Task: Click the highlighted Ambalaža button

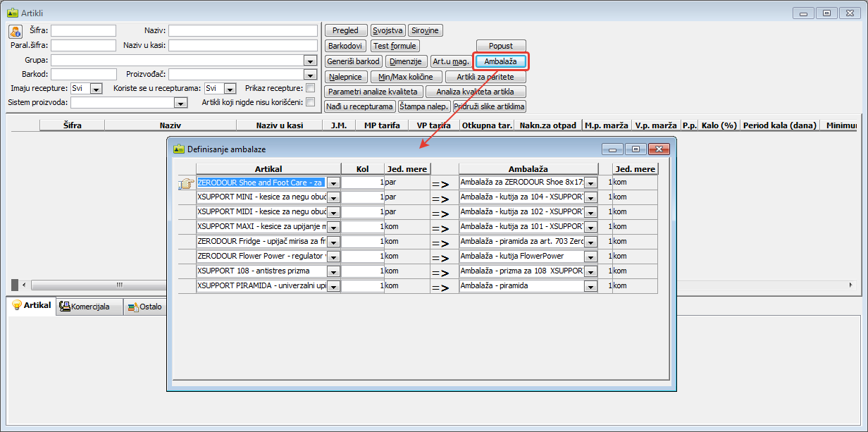Action: (x=500, y=61)
